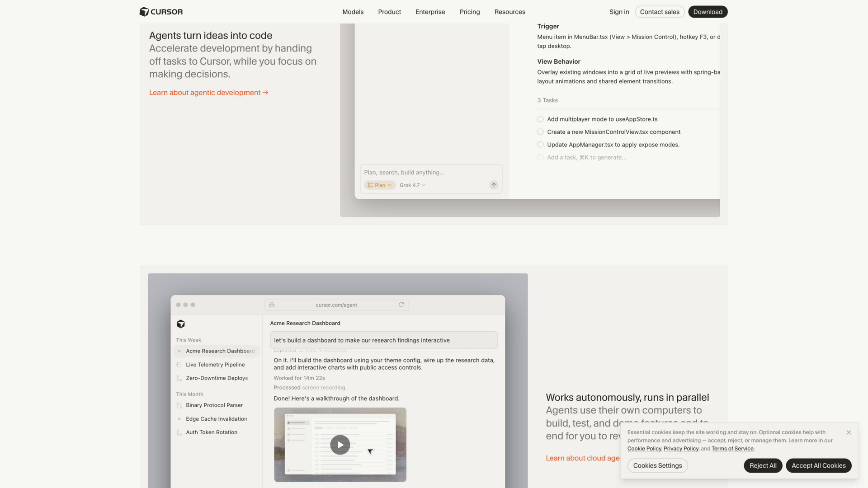Click the Live Telemetry Pipeline spinner icon
The width and height of the screenshot is (868, 488).
[x=179, y=365]
